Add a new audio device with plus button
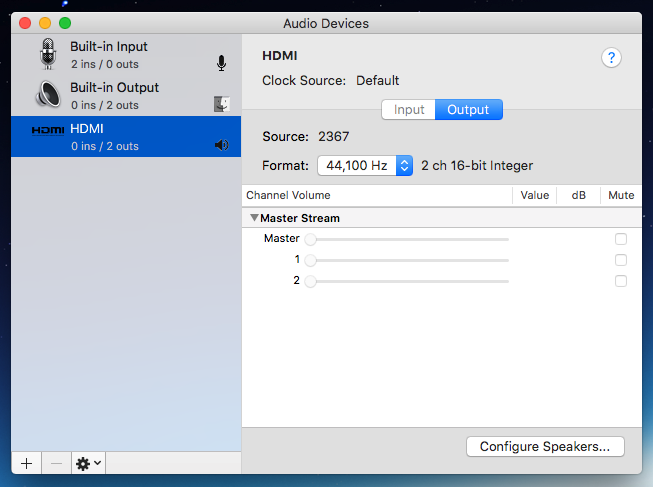 (26, 463)
